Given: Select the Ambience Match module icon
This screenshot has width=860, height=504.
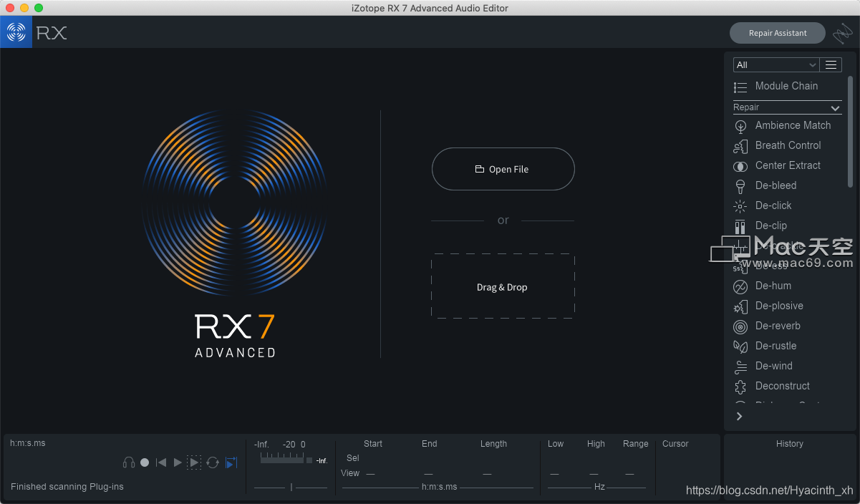Looking at the screenshot, I should point(740,126).
